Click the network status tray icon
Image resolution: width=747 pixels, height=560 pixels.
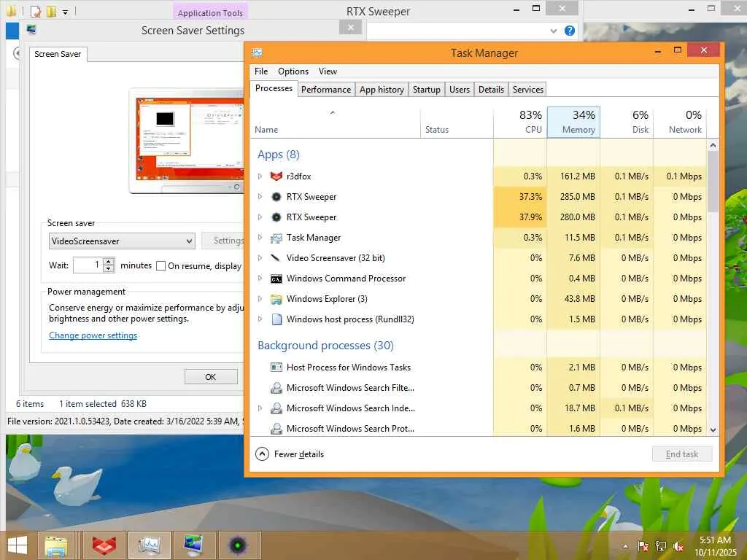661,546
